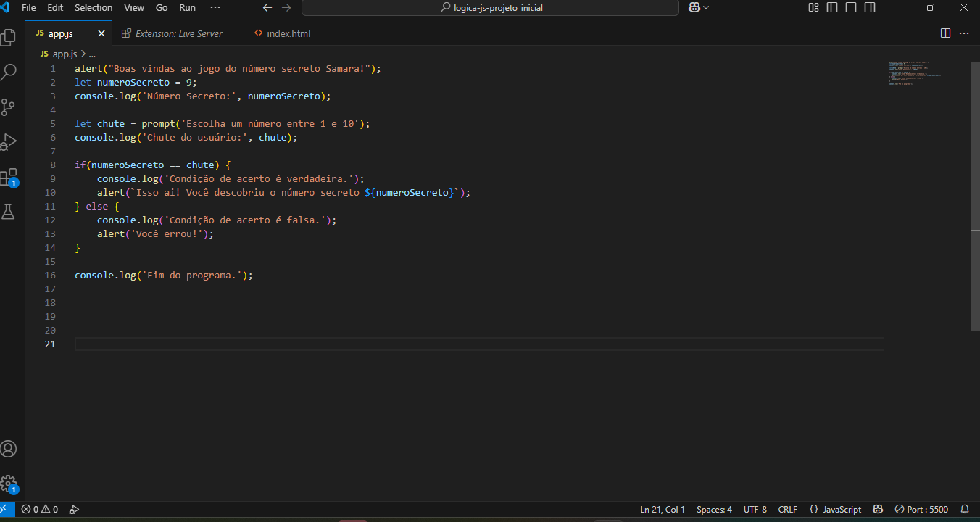Open the editor More Actions ellipsis
Screen dimensions: 980x522
pos(964,33)
